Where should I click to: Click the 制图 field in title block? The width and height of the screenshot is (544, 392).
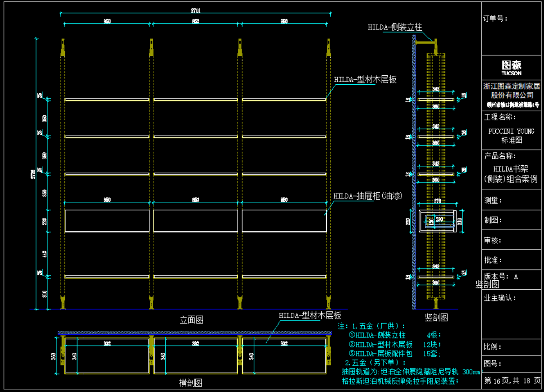(493, 220)
